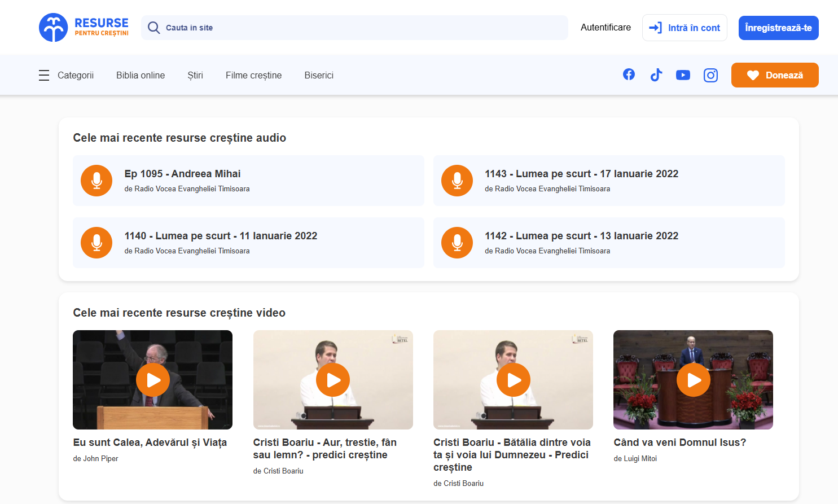
Task: Open Filme creștine section
Action: [253, 75]
